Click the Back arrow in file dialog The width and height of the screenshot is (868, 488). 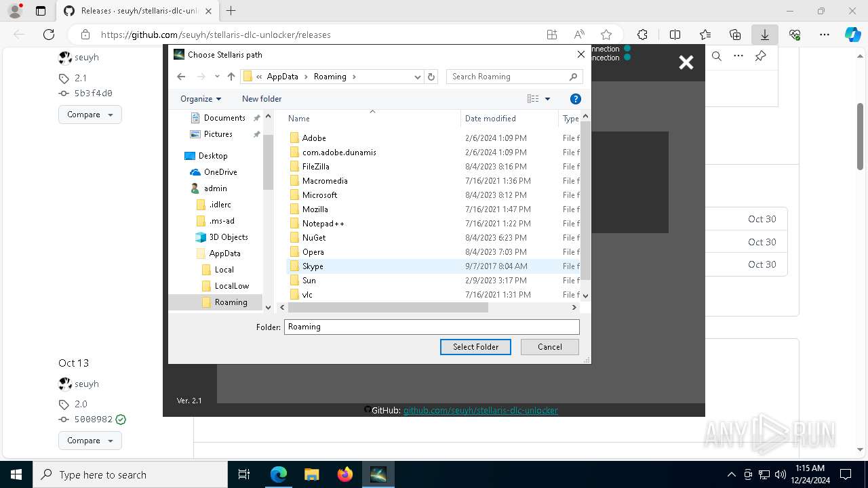click(181, 77)
